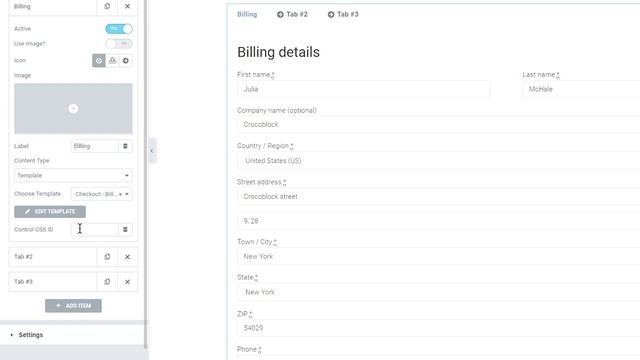Viewport: 640px width, 360px height.
Task: Click the address line with 9, 28
Action: click(x=438, y=221)
